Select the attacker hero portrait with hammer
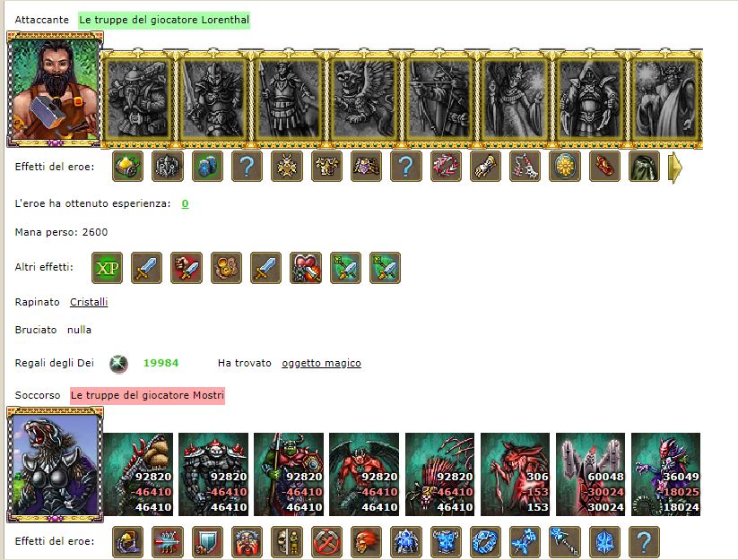Image resolution: width=738 pixels, height=560 pixels. [x=55, y=90]
